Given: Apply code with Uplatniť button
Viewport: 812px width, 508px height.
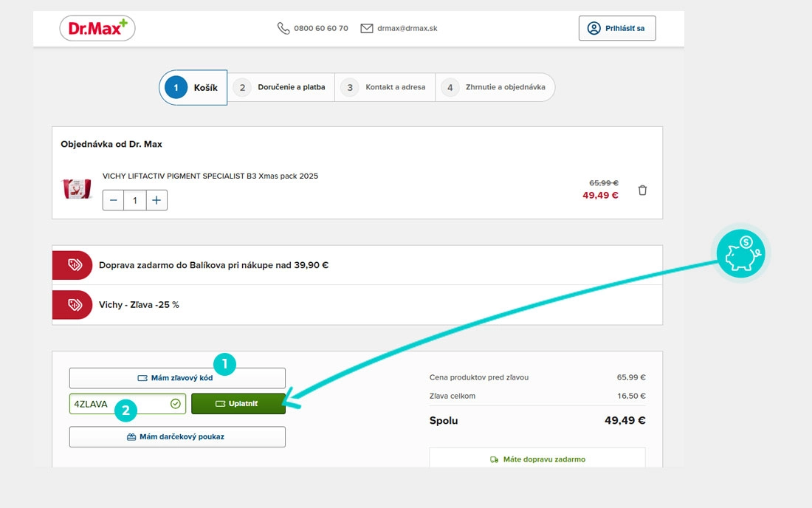Looking at the screenshot, I should tap(238, 403).
